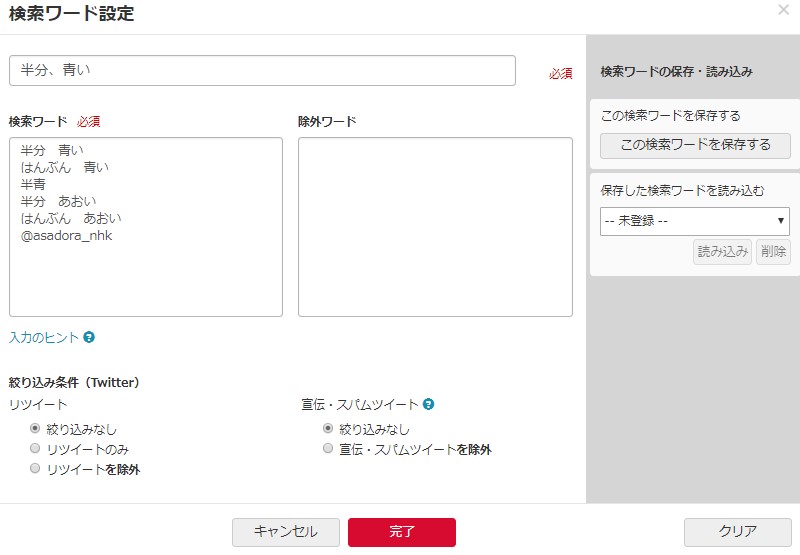The width and height of the screenshot is (800, 555).
Task: Click the 読み込み button
Action: click(722, 252)
